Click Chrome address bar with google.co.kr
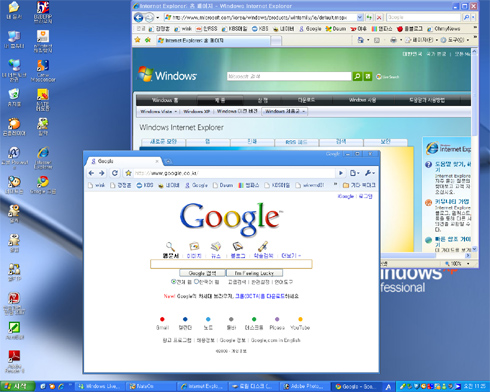Viewport: 490px width, 392px height. point(234,173)
